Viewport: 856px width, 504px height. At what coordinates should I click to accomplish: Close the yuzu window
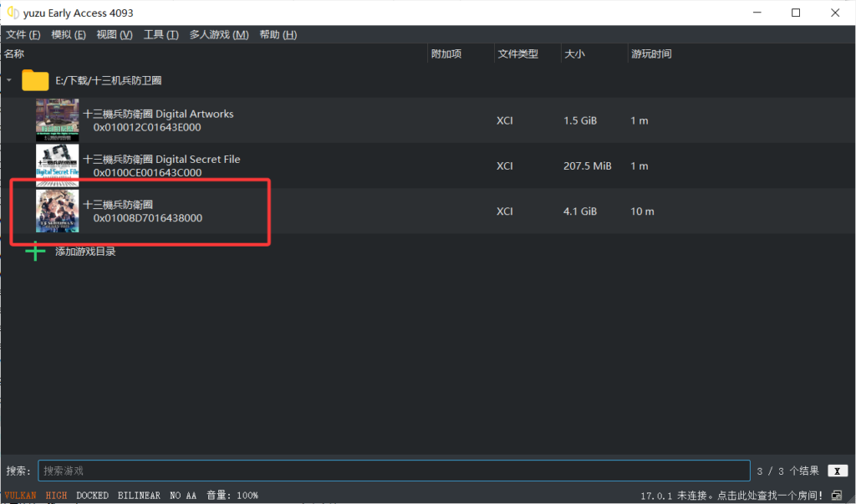835,13
